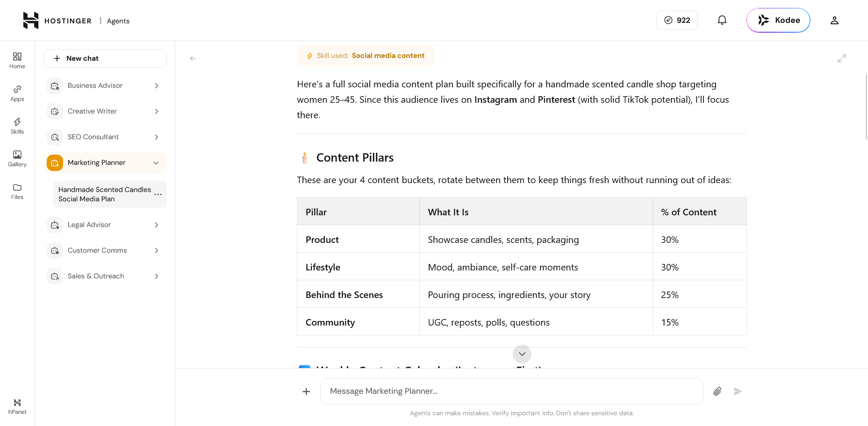
Task: Collapse Marketing Planner chevron
Action: pyautogui.click(x=156, y=163)
